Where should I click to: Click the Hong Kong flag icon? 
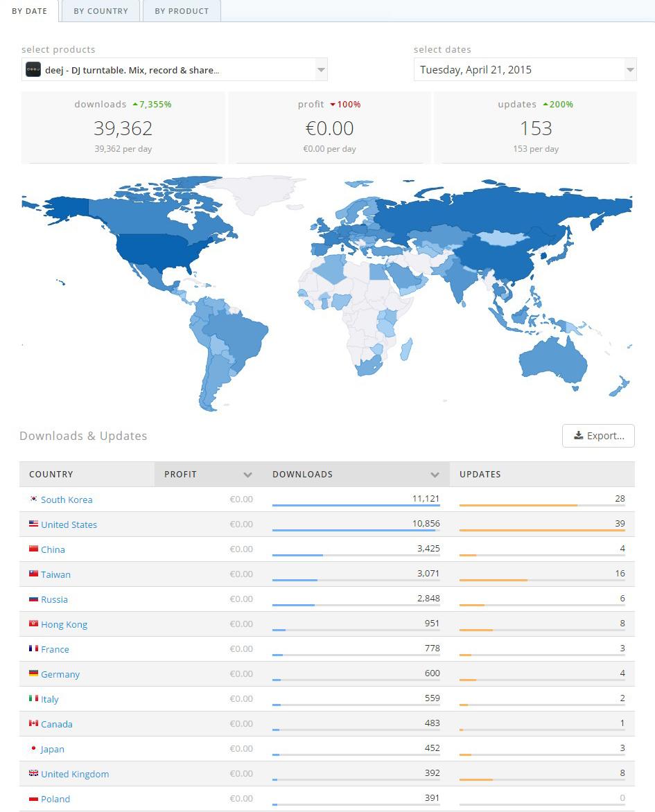pyautogui.click(x=34, y=624)
